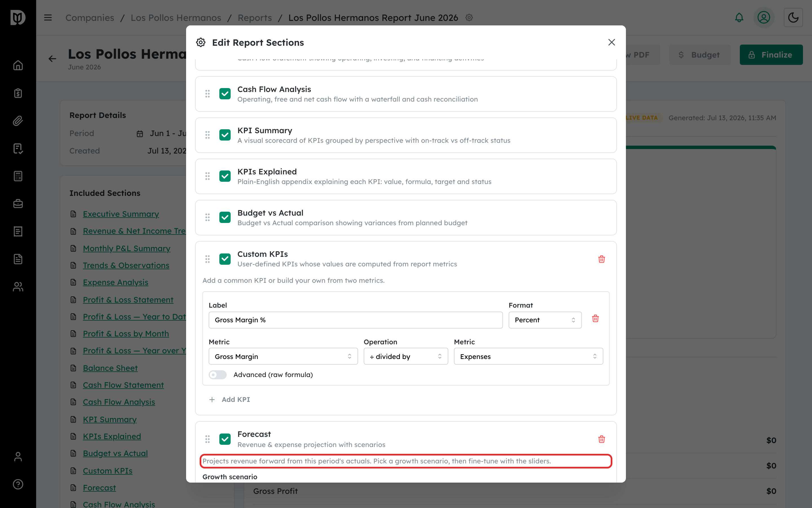Uncheck the KPIs Explained section
The width and height of the screenshot is (812, 508).
(225, 176)
